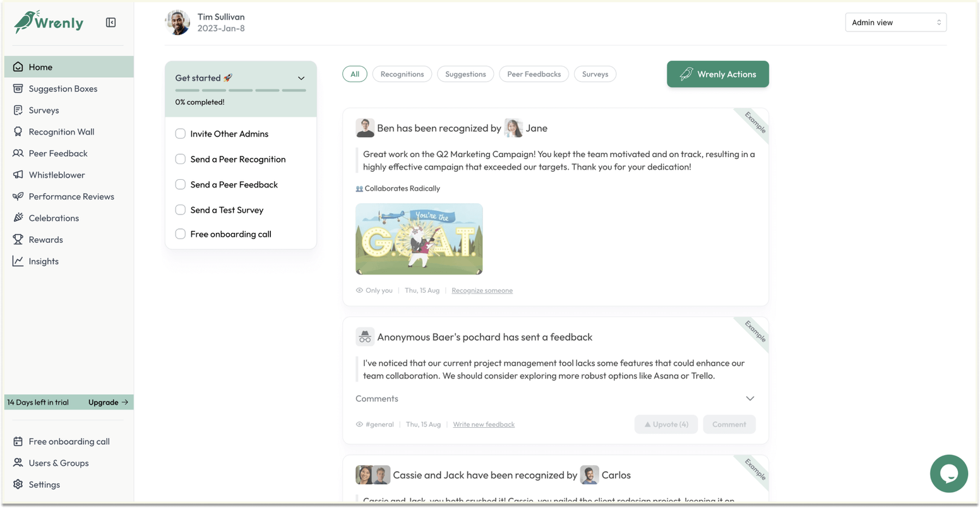Screen dimensions: 980x508
Task: Check the Send a Peer Feedback checkbox
Action: [181, 184]
